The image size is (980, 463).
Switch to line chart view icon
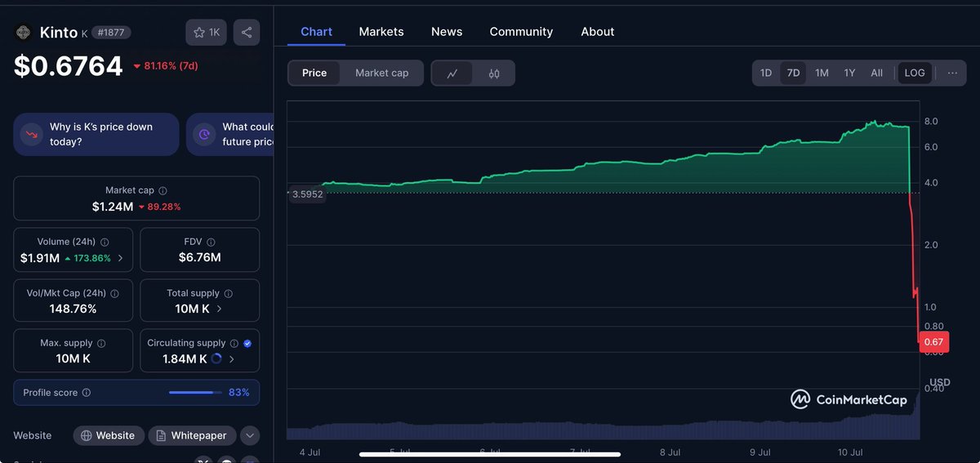point(452,73)
